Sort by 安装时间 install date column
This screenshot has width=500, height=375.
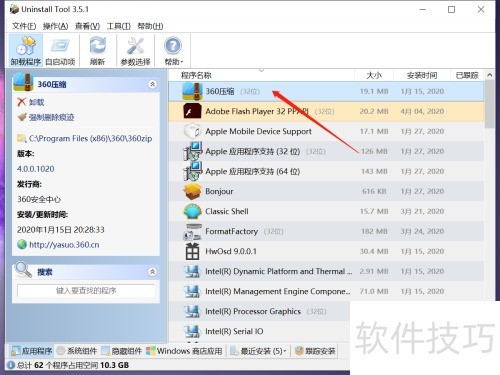tap(422, 75)
